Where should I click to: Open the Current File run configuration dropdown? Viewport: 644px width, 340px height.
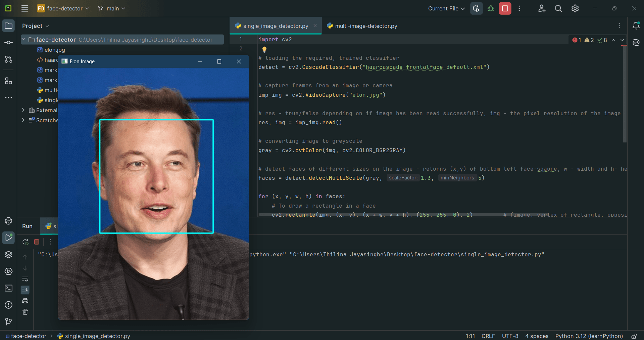pyautogui.click(x=446, y=8)
